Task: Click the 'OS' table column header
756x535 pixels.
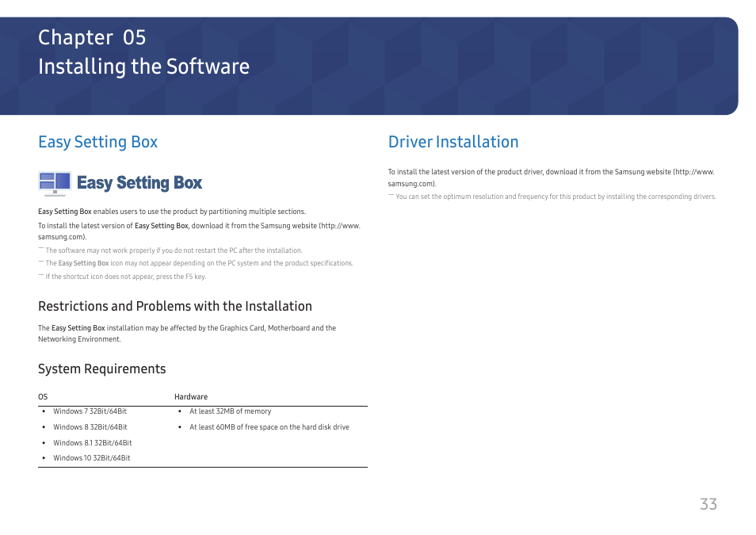Action: (43, 396)
